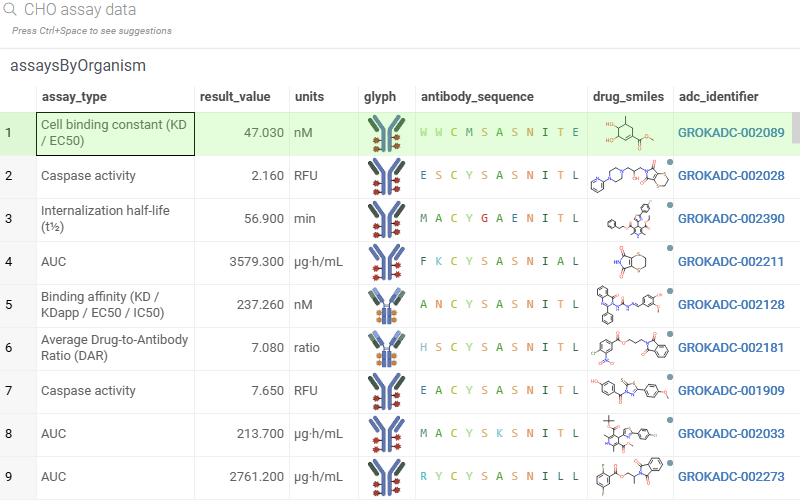
Task: Click the antibody_sequence column header
Action: (x=477, y=97)
